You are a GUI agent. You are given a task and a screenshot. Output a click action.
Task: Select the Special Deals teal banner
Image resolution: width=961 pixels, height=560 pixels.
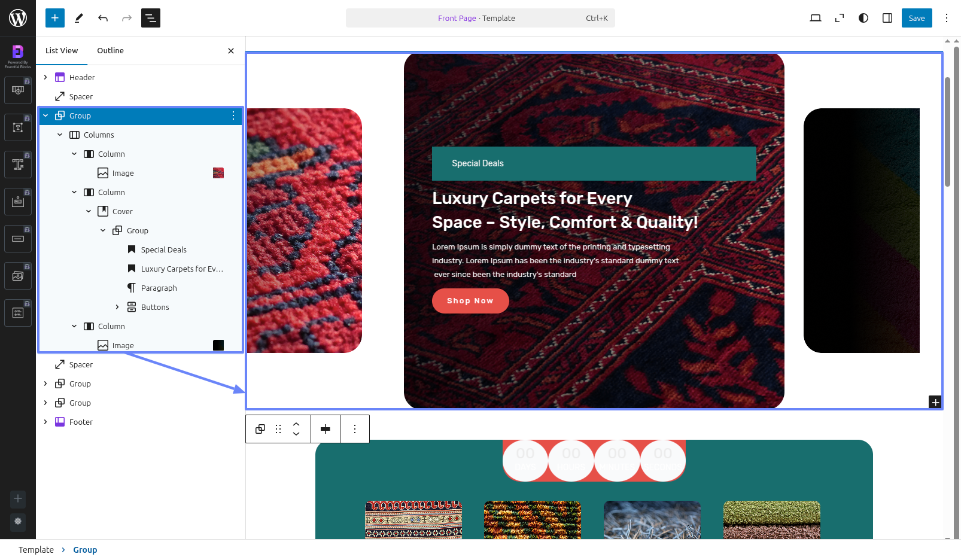[x=594, y=163]
